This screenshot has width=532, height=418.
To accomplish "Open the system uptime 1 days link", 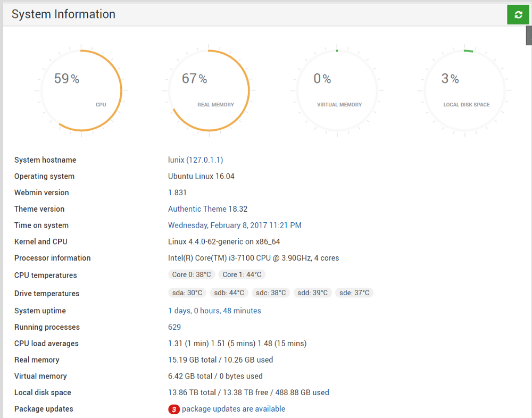I will click(x=214, y=311).
